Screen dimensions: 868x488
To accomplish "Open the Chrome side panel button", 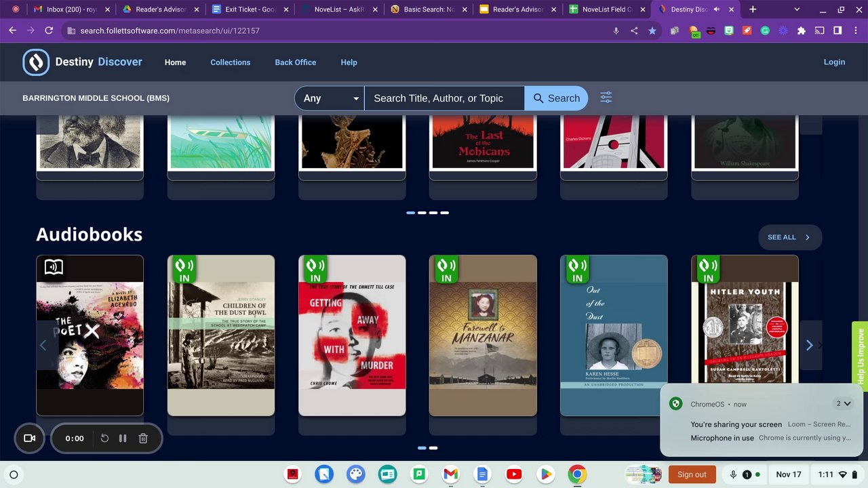I will pyautogui.click(x=837, y=30).
